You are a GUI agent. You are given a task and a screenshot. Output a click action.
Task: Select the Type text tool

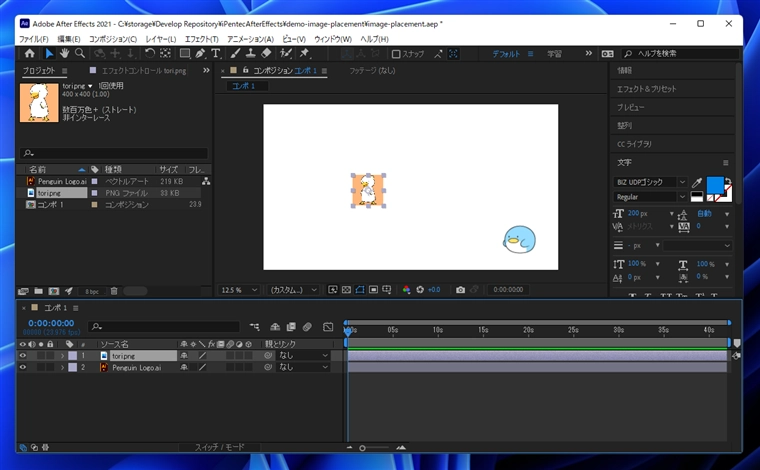(x=216, y=54)
